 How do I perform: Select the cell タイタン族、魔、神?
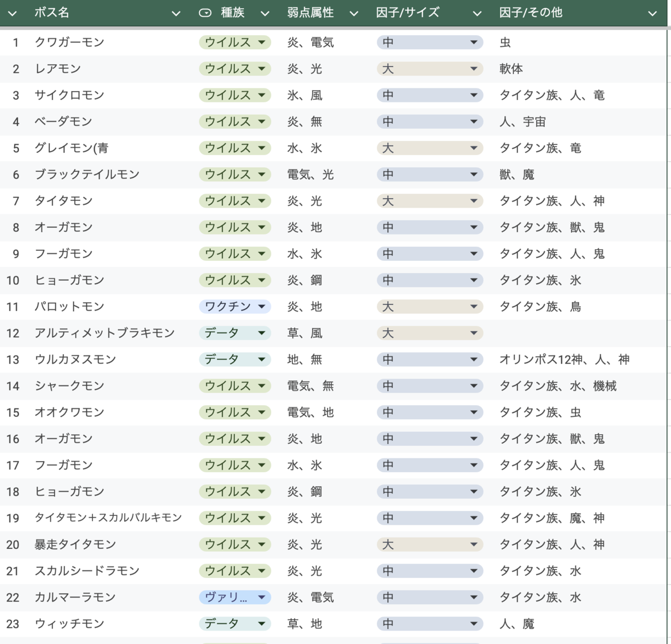pos(552,518)
